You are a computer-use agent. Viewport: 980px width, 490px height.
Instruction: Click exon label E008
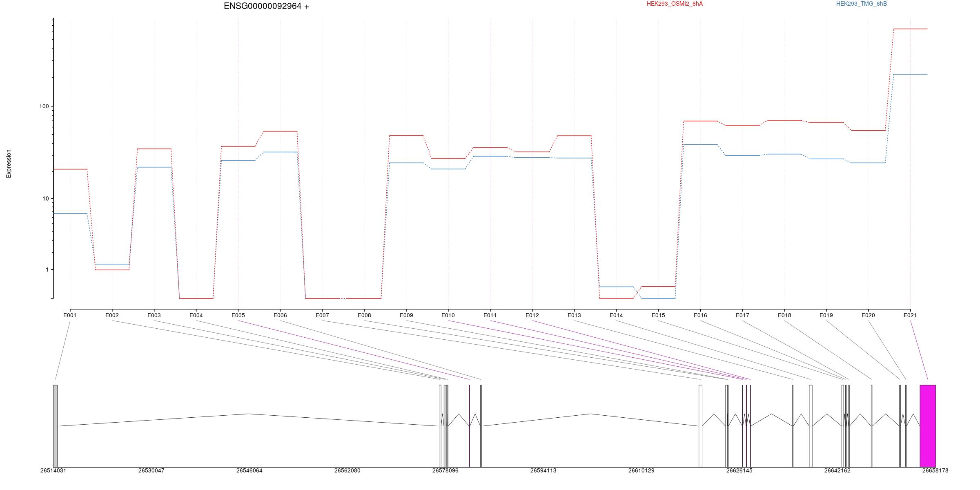(x=364, y=315)
